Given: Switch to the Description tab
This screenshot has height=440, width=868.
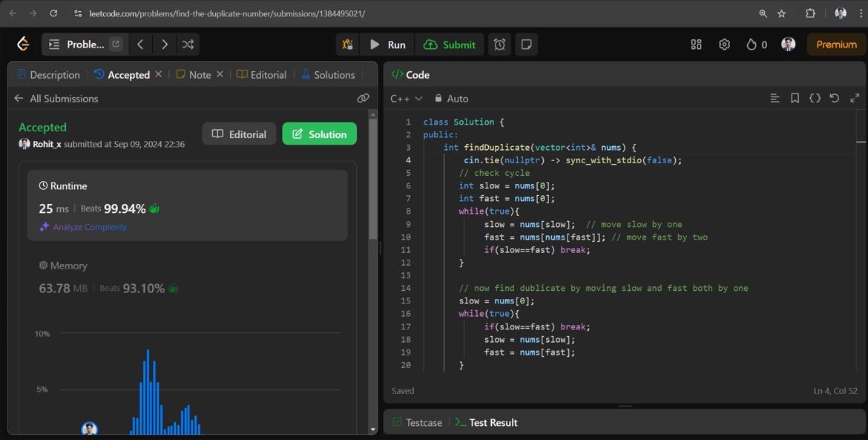Looking at the screenshot, I should (49, 75).
